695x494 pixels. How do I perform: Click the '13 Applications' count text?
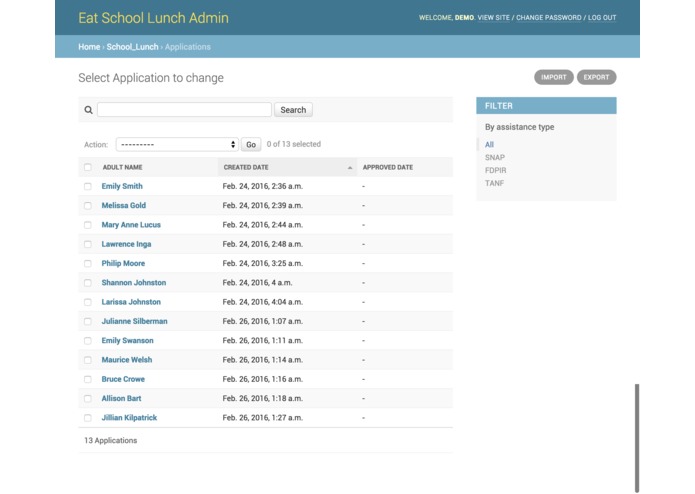click(110, 440)
